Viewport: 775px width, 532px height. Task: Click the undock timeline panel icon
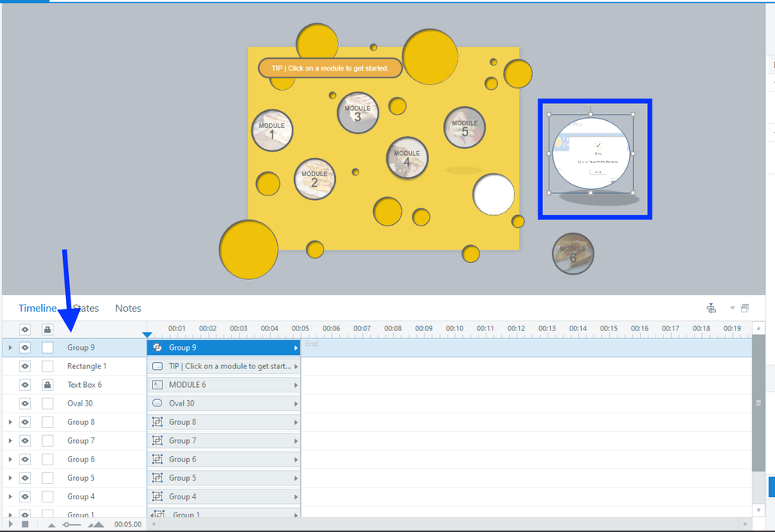745,308
